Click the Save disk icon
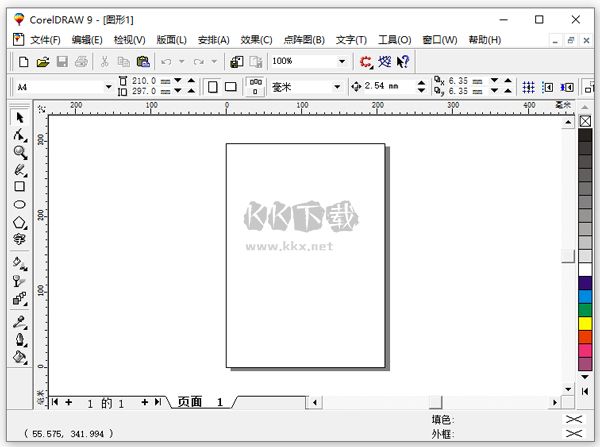Viewport: 600px width, 447px height. (x=62, y=62)
